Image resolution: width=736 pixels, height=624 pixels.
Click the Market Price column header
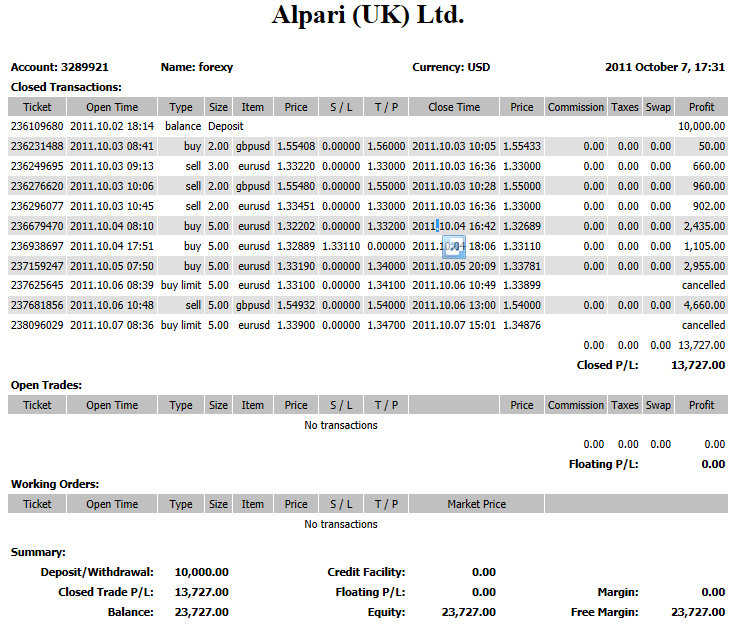point(476,504)
